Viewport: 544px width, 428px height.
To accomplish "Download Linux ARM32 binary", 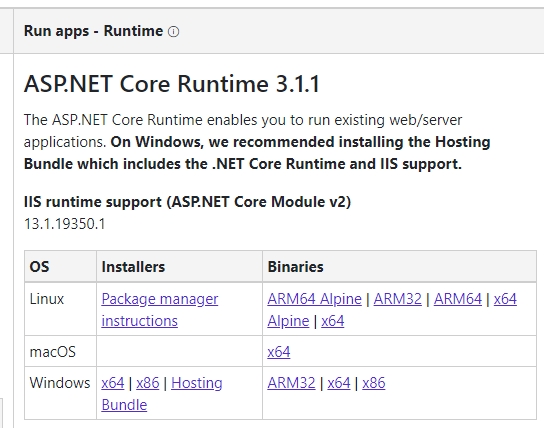I will coord(398,299).
